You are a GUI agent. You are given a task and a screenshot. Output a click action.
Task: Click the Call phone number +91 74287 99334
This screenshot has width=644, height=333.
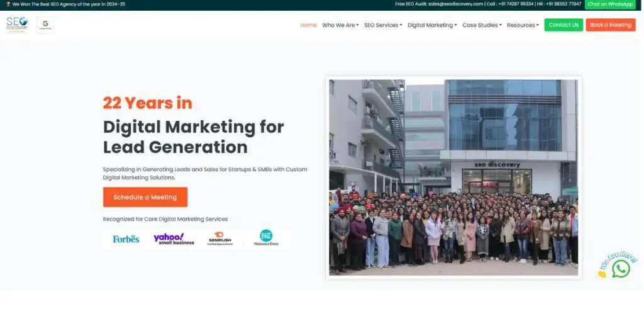coord(516,4)
